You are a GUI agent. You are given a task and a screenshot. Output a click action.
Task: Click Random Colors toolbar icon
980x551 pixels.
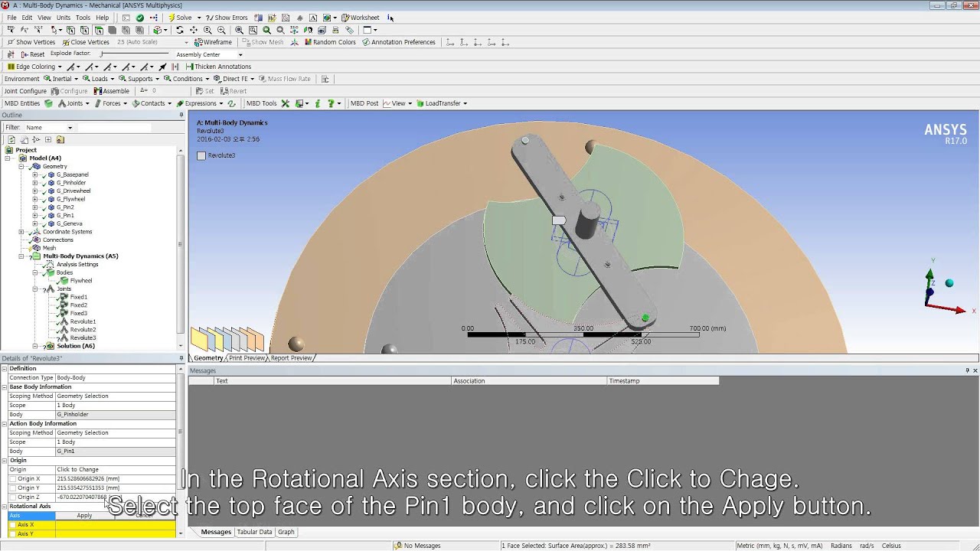330,42
